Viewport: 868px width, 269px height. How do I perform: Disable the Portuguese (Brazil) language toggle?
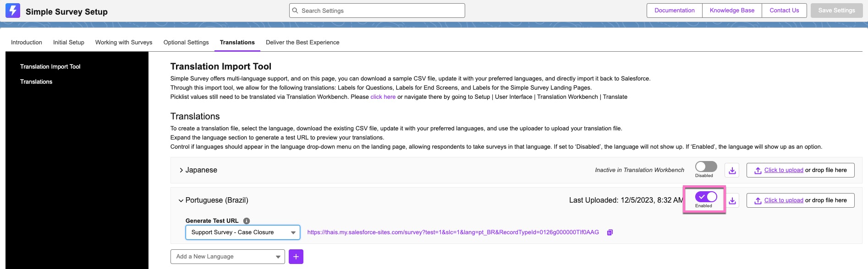706,197
